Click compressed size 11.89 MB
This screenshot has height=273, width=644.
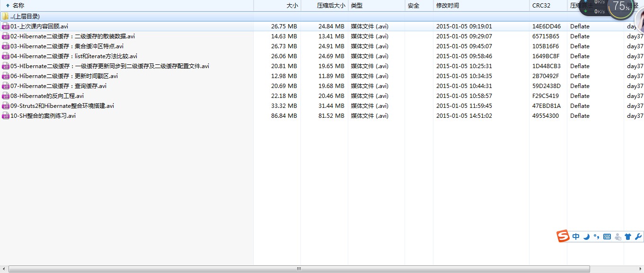331,76
